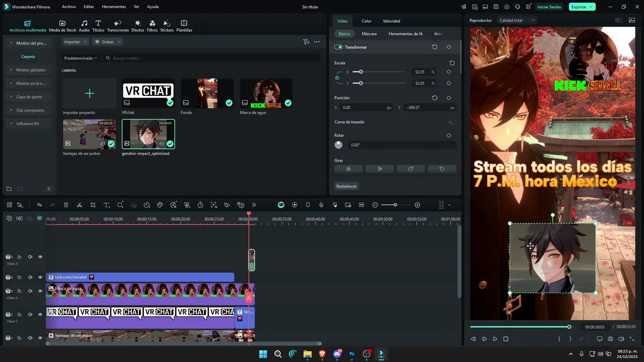The width and height of the screenshot is (644, 362).
Task: Play the preview with the play button
Action: (x=495, y=339)
